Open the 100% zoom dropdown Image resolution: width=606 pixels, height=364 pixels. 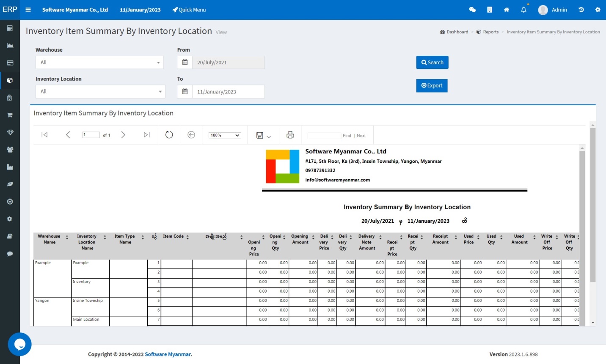[225, 135]
